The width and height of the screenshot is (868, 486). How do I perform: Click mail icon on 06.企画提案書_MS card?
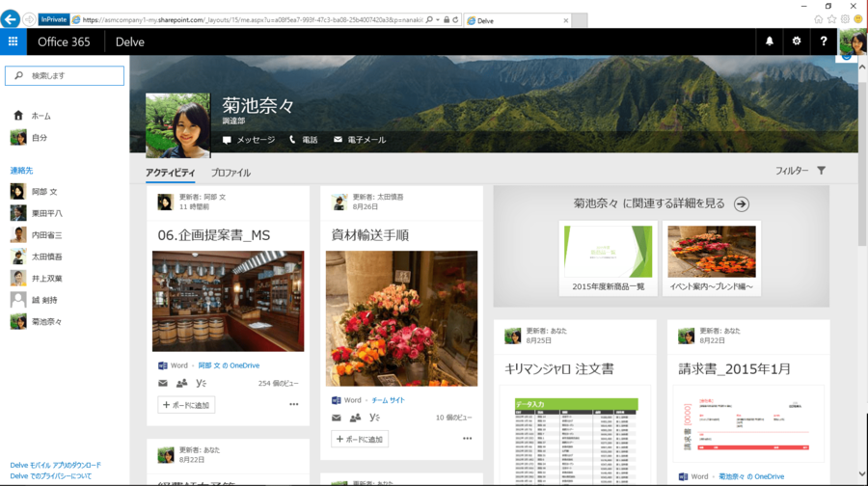pyautogui.click(x=163, y=383)
